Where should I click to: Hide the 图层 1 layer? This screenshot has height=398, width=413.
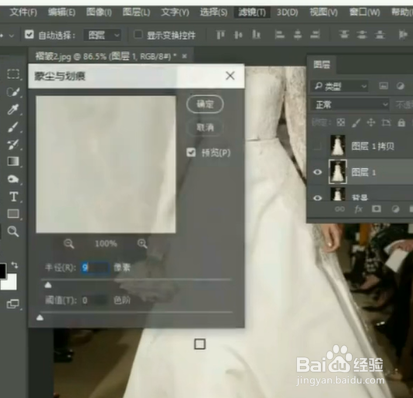[317, 172]
